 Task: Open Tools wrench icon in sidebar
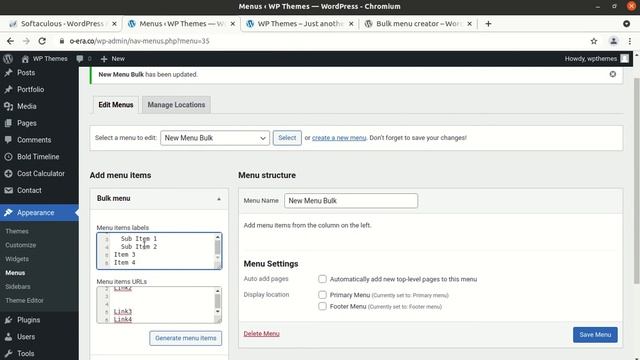[x=8, y=353]
